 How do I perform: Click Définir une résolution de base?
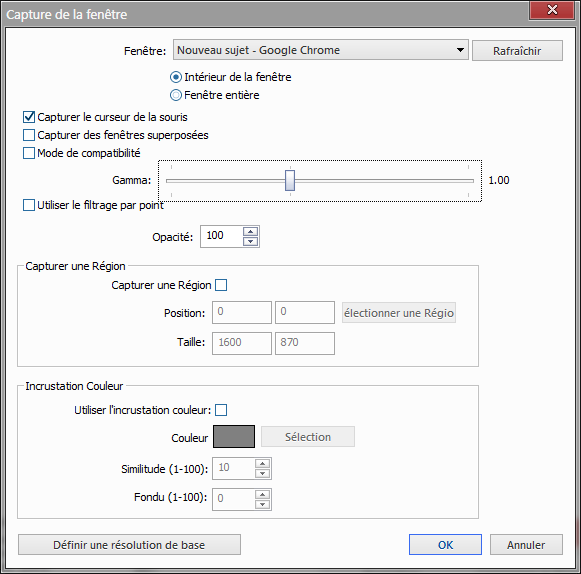129,545
